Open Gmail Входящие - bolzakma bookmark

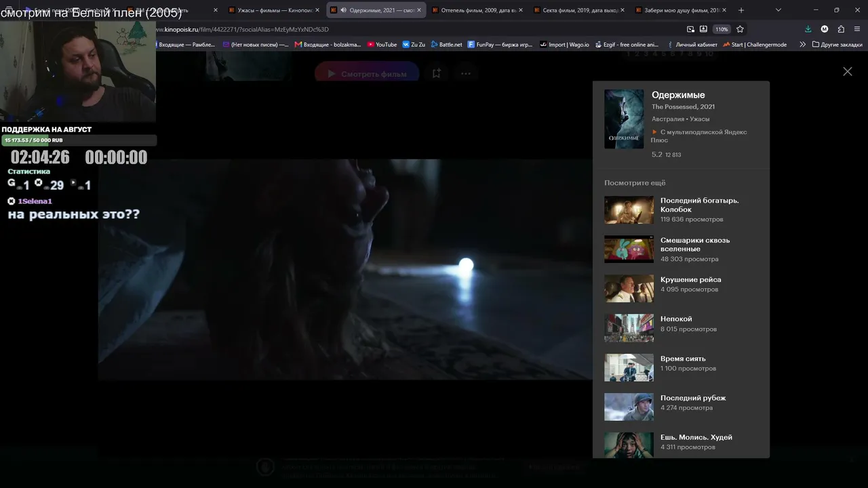tap(328, 45)
